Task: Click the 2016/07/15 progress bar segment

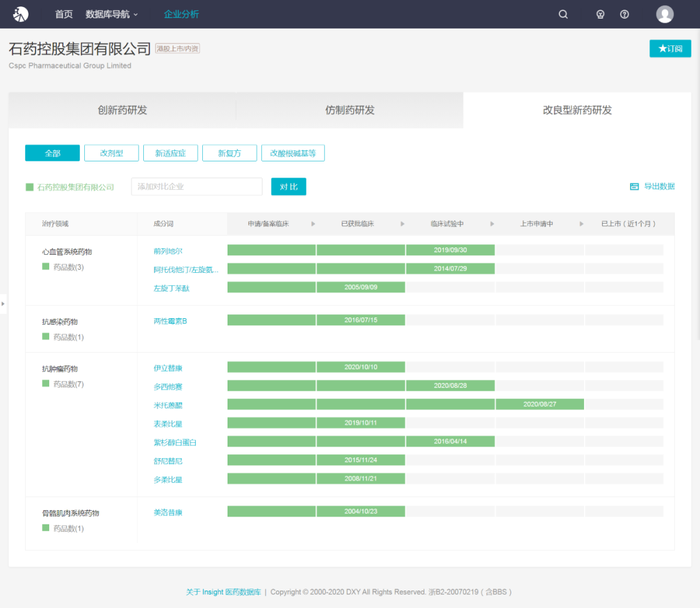Action: 361,320
